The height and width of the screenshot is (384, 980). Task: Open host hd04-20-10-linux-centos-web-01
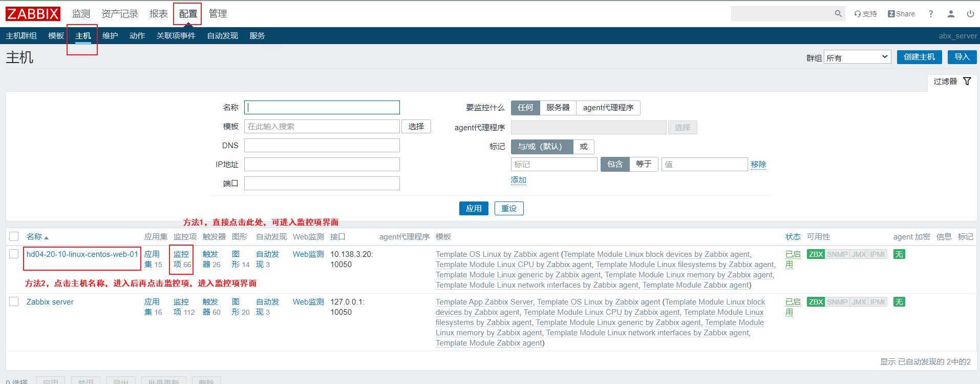click(x=82, y=254)
